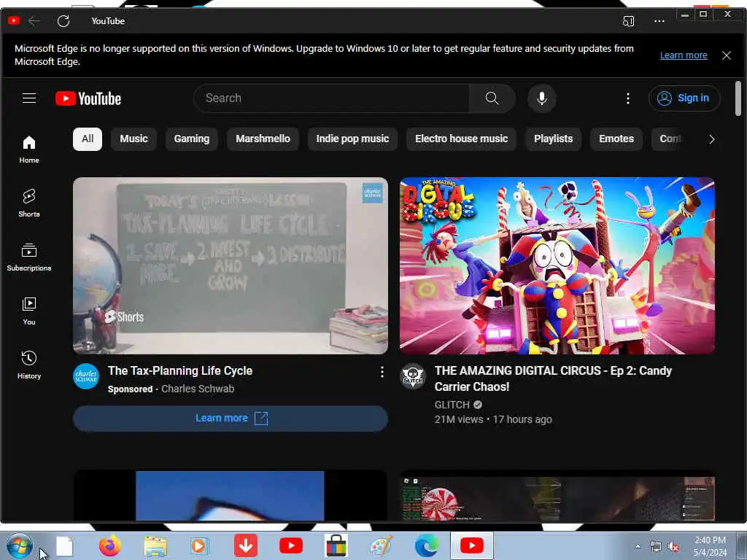Open Tax-Planning blackboard thumbnail
Viewport: 747px width, 560px height.
231,265
